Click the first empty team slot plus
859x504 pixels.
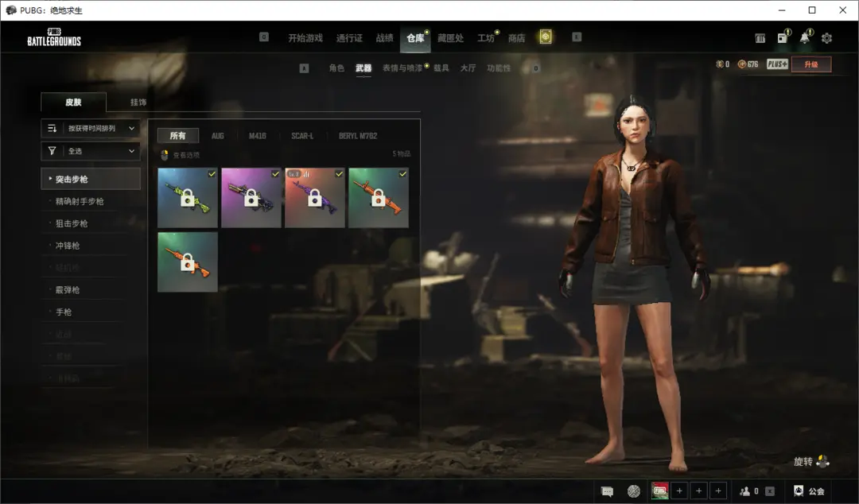679,491
